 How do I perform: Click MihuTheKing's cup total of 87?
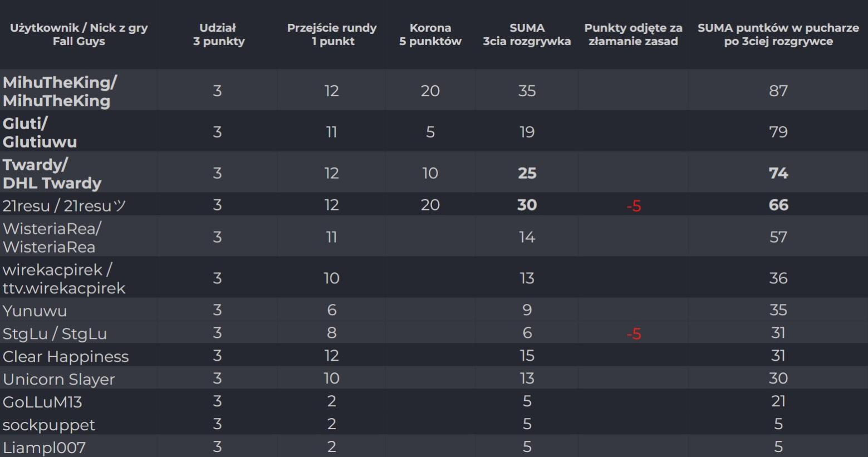pos(778,91)
